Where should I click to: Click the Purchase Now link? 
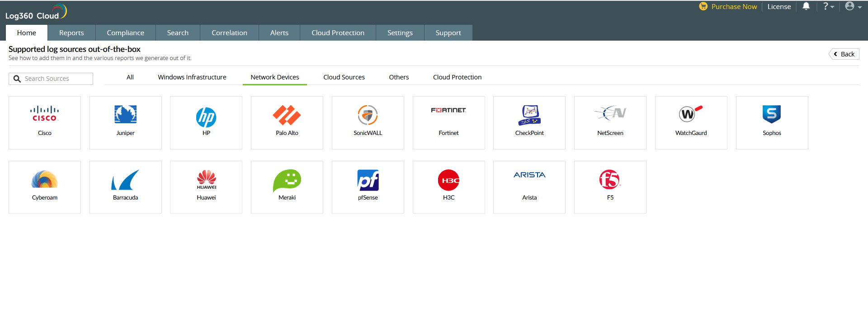pyautogui.click(x=733, y=7)
